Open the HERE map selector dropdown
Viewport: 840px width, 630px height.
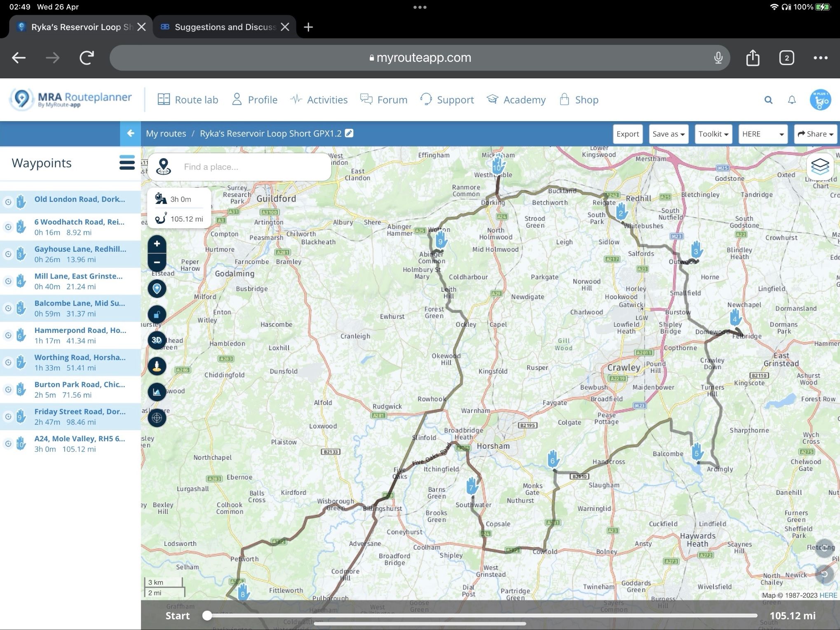click(x=763, y=134)
